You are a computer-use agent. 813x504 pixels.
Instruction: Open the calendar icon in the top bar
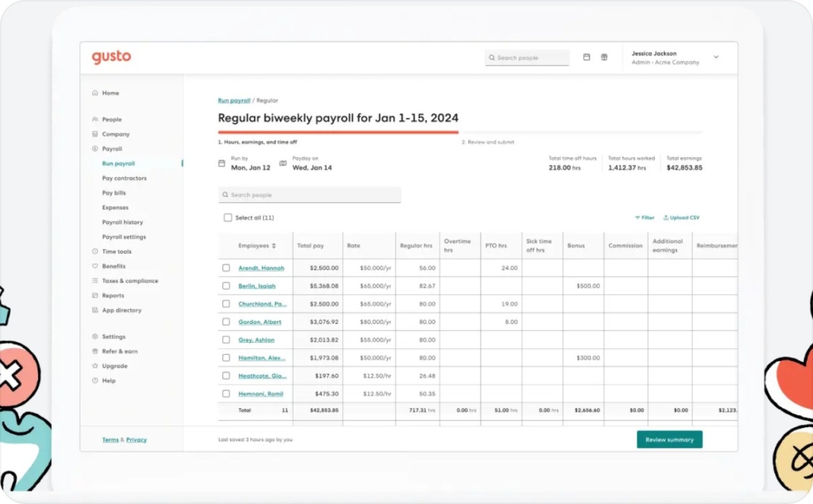point(587,57)
